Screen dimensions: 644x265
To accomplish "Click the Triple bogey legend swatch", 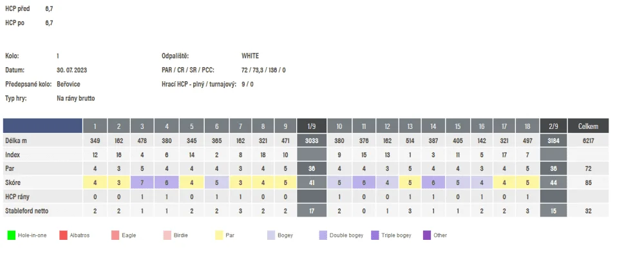I will pyautogui.click(x=375, y=235).
